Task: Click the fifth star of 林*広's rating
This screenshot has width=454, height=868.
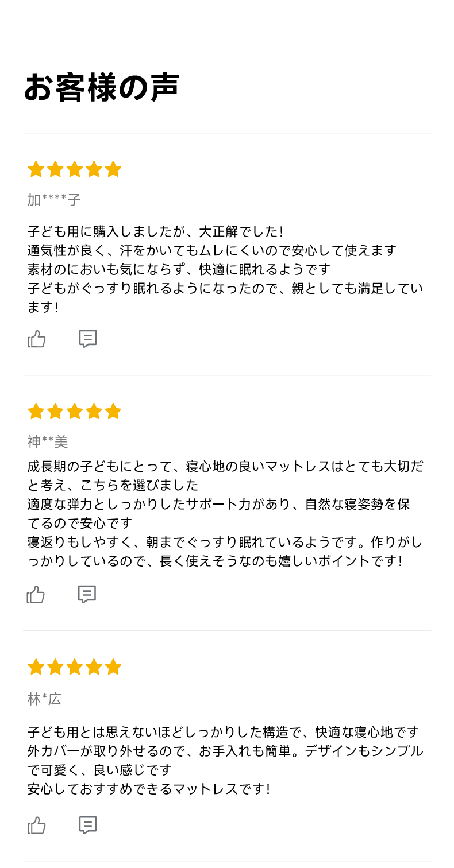Action: pos(113,667)
